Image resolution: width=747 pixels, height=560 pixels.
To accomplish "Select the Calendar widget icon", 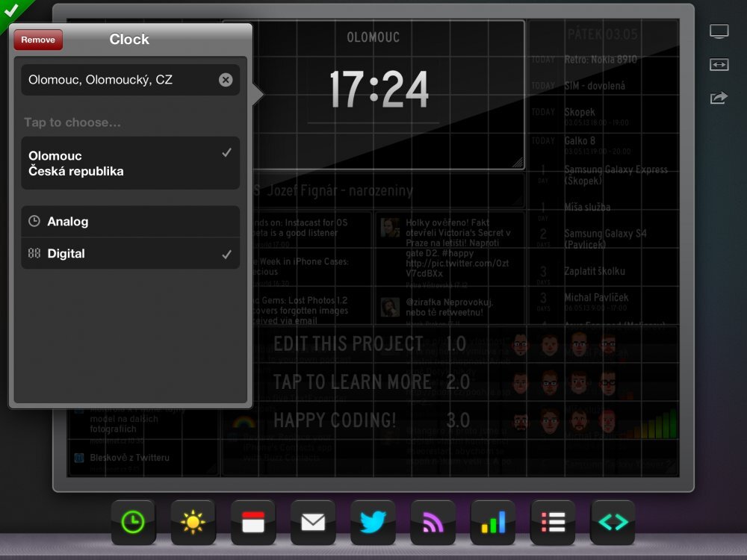I will click(253, 523).
